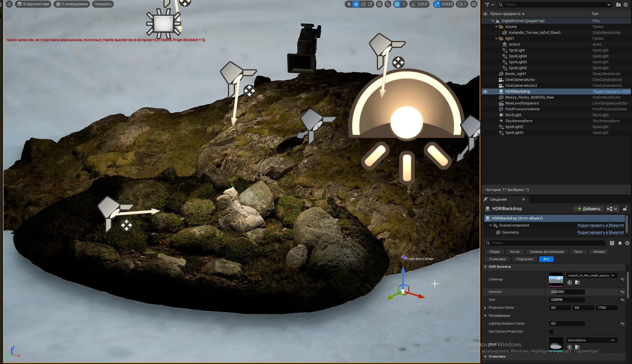Use selected asset for Mesh arrow icon
Screen dimensions: 632x364
(570, 347)
